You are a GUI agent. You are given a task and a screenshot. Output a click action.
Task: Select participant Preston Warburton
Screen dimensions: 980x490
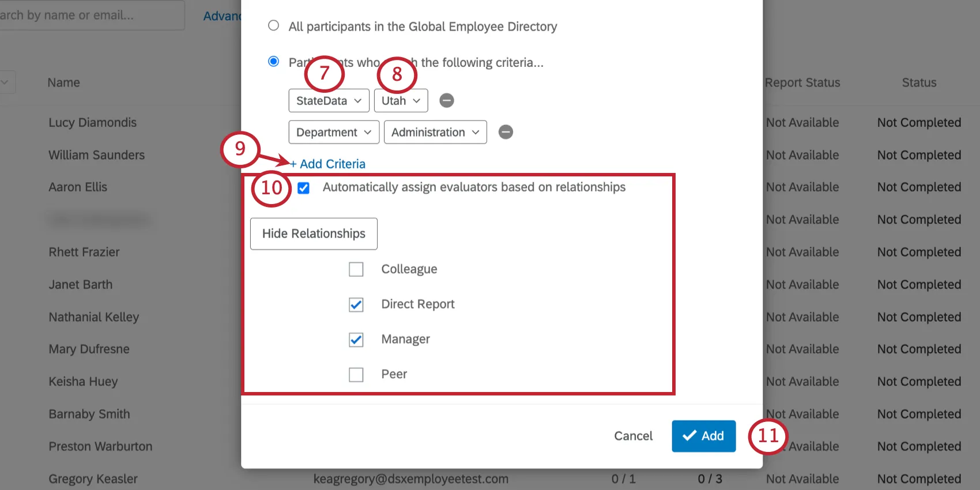[100, 446]
